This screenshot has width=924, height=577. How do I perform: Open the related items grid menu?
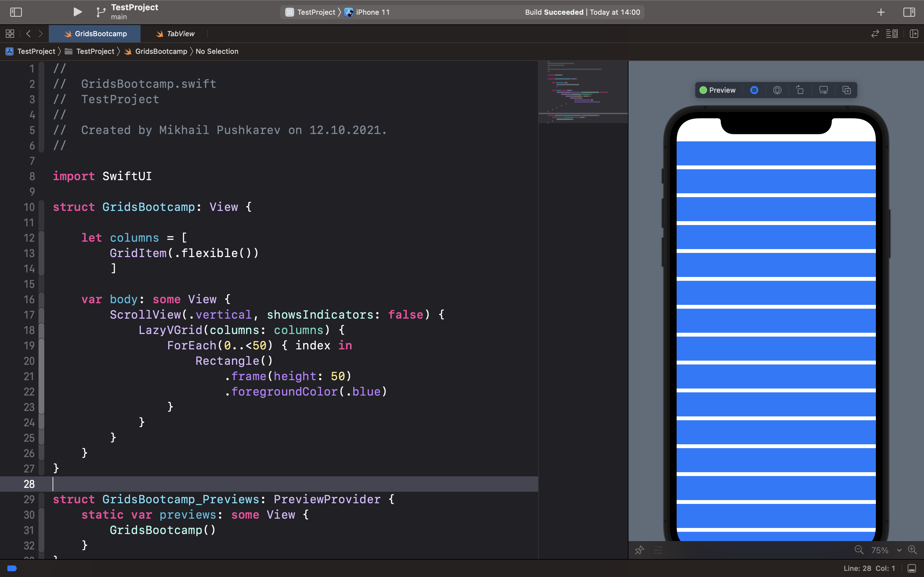pos(10,34)
